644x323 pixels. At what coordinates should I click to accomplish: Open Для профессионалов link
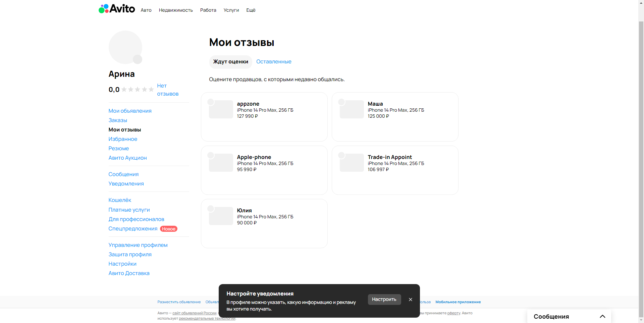point(136,219)
